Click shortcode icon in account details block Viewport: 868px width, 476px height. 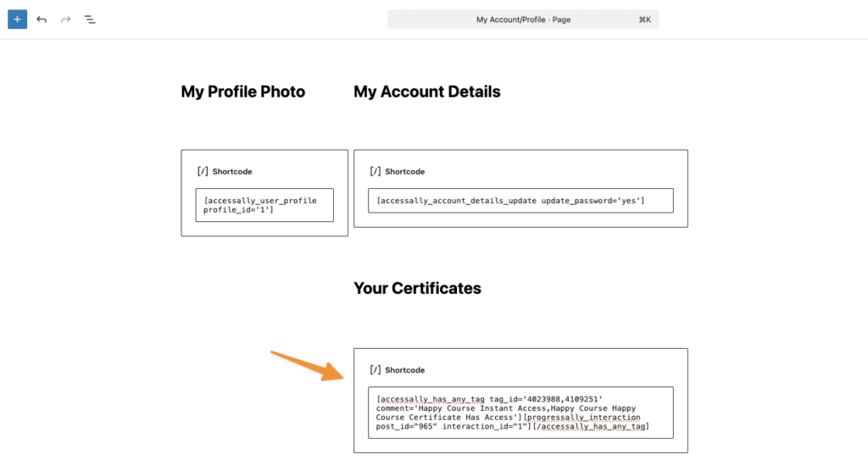point(376,171)
